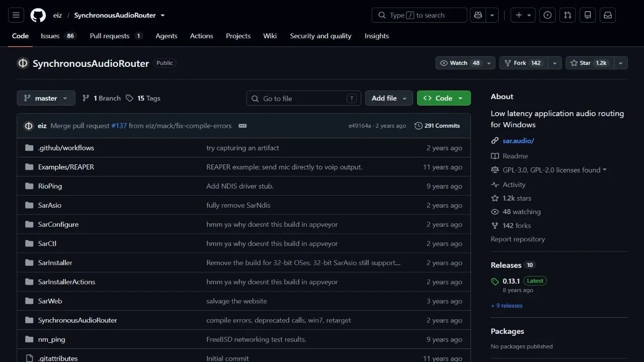Open the SarInstaller folder
The height and width of the screenshot is (362, 644).
[x=55, y=262]
